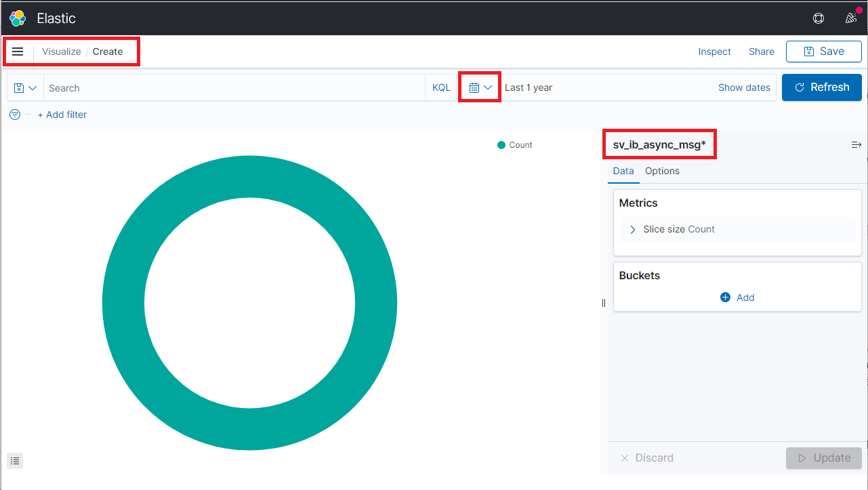Click the Show dates link
Image resolution: width=868 pixels, height=490 pixels.
coord(744,87)
